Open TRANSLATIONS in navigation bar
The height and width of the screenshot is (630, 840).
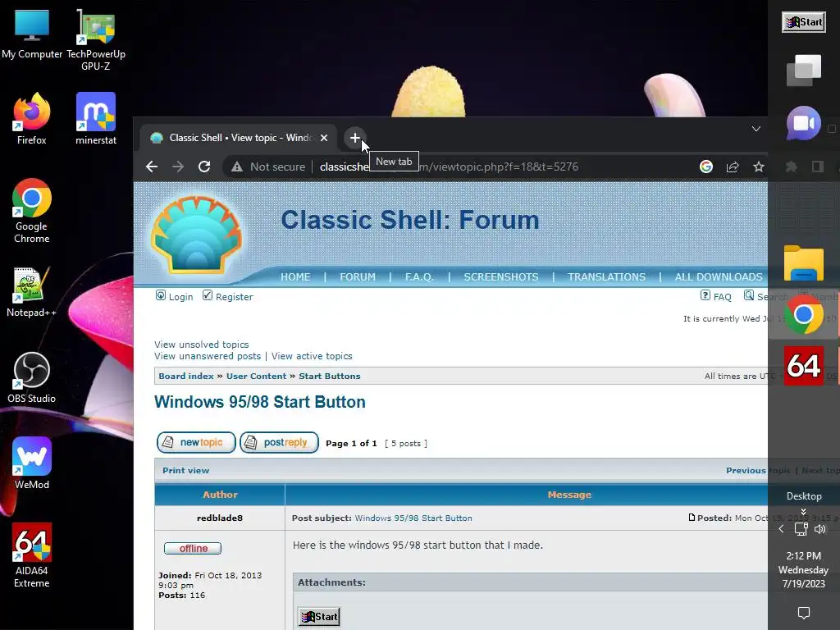click(x=606, y=277)
